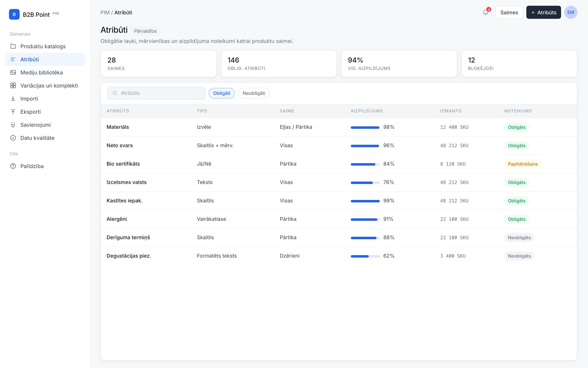The height and width of the screenshot is (368, 588).
Task: Open the Materiāls attribute row
Action: pos(339,127)
